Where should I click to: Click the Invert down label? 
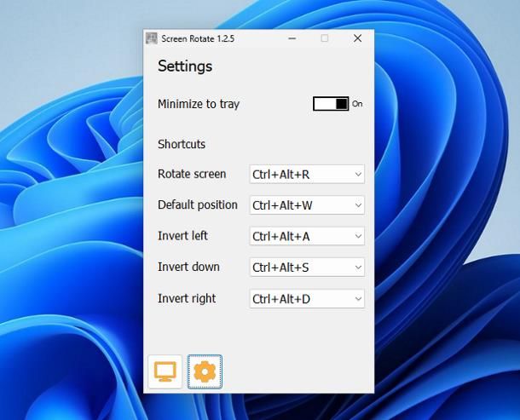pyautogui.click(x=188, y=267)
